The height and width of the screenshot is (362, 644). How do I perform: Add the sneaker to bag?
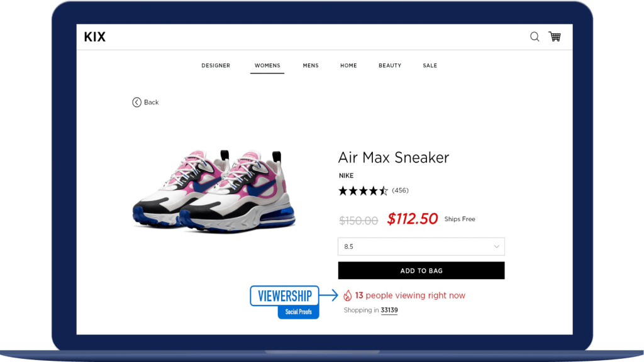point(421,270)
